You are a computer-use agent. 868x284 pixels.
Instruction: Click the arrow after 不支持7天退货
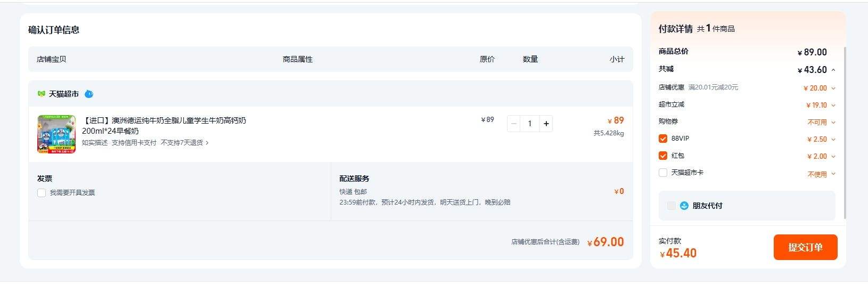(207, 143)
